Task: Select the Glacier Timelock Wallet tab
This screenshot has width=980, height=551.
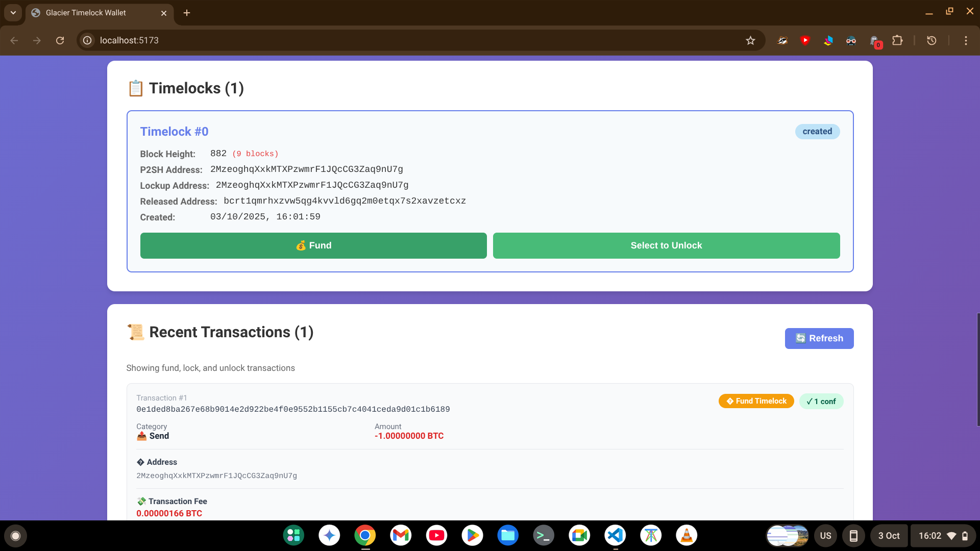Action: [86, 13]
